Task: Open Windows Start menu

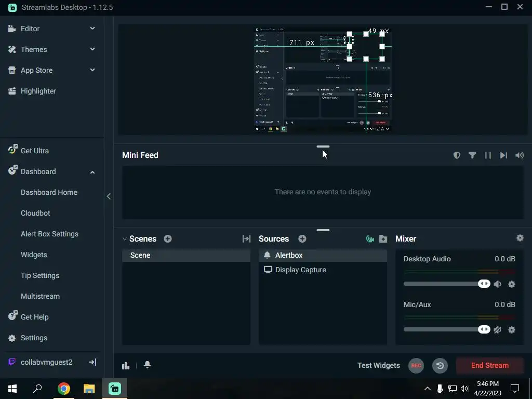Action: (12, 389)
